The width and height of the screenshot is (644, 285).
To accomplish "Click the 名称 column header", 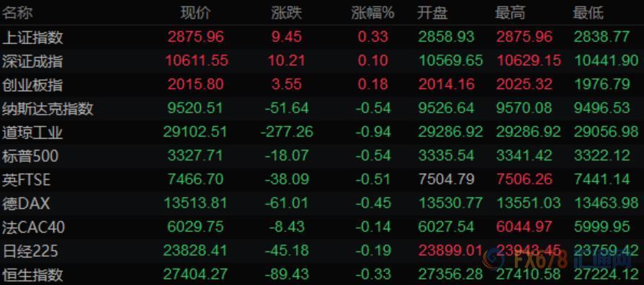I will (17, 13).
